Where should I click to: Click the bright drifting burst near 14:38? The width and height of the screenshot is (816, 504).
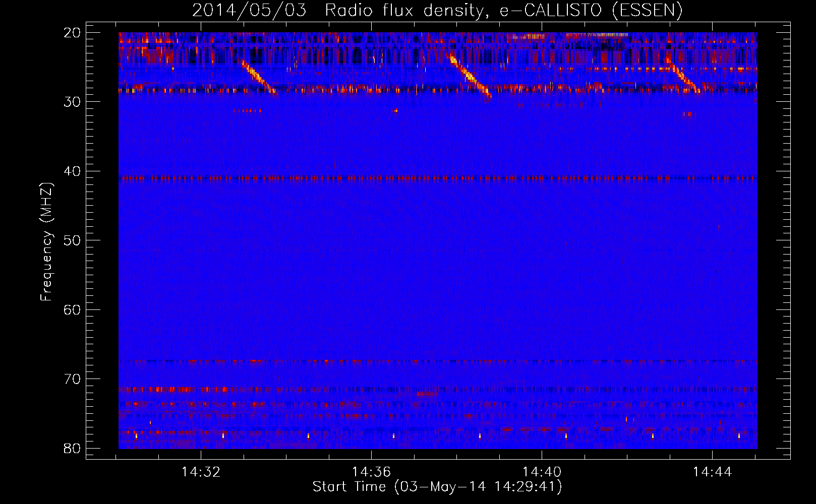[x=470, y=77]
